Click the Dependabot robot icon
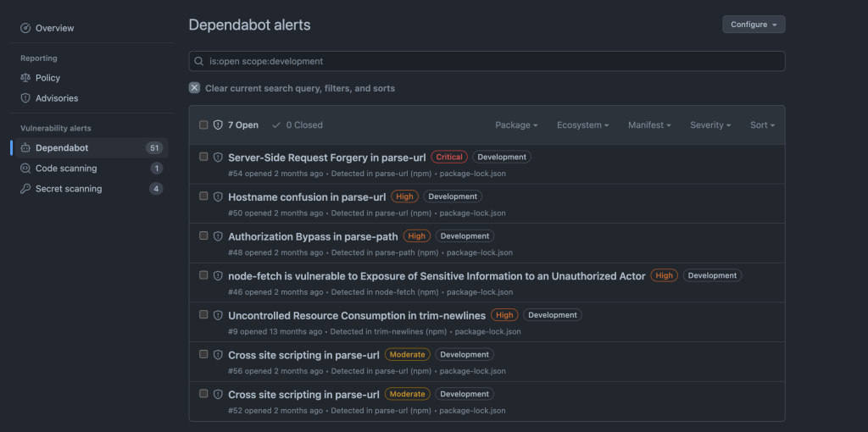 click(x=25, y=148)
